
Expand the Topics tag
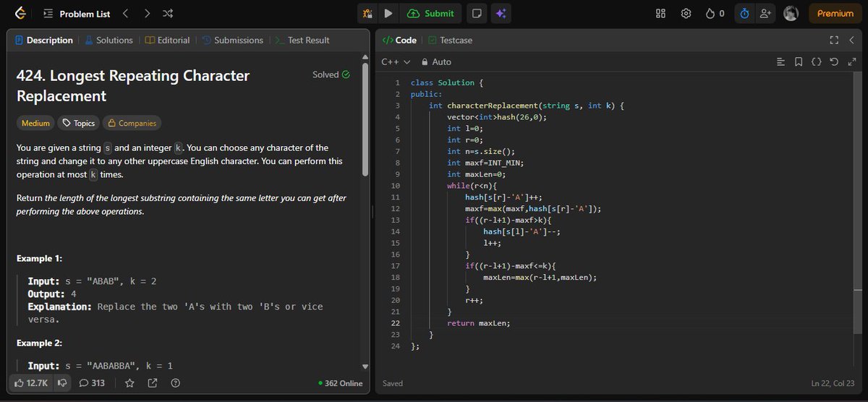pyautogui.click(x=77, y=123)
